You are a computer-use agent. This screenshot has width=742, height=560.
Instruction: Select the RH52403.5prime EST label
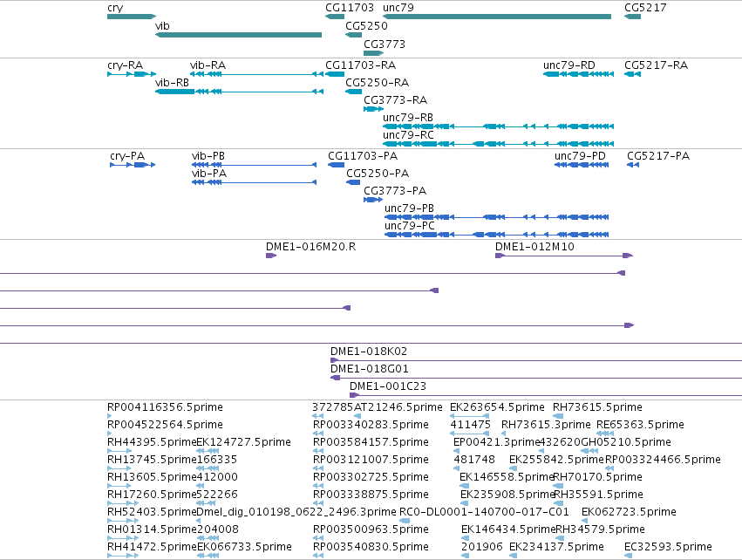coord(152,512)
